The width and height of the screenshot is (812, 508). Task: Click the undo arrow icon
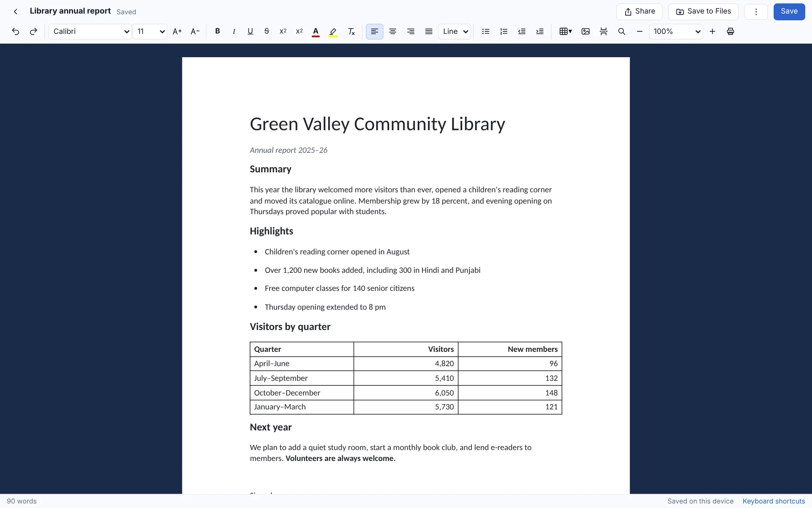coord(15,32)
